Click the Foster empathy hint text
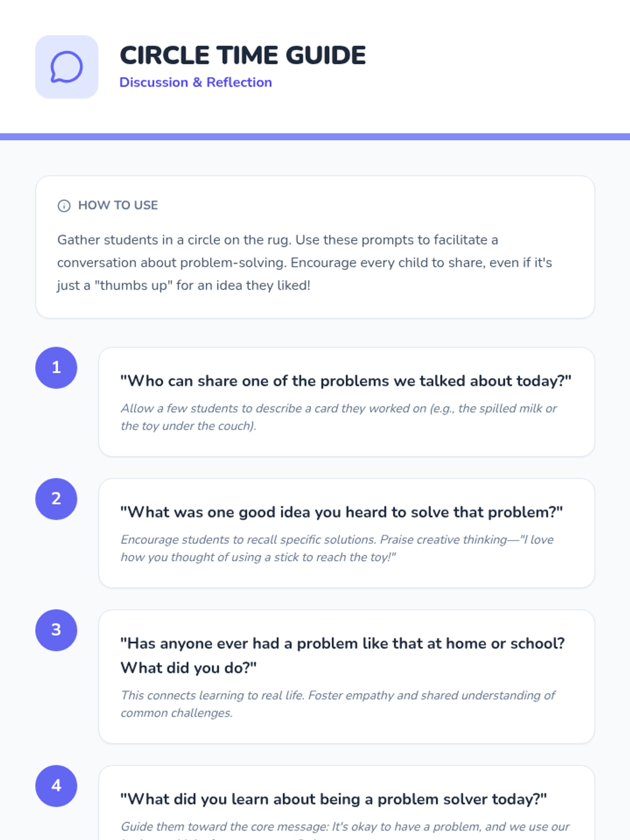630x840 pixels. (x=338, y=704)
